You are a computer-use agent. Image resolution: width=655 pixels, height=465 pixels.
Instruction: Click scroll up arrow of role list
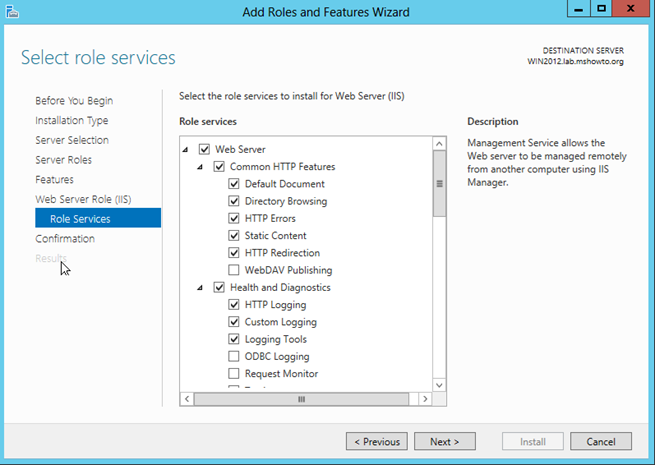point(439,144)
